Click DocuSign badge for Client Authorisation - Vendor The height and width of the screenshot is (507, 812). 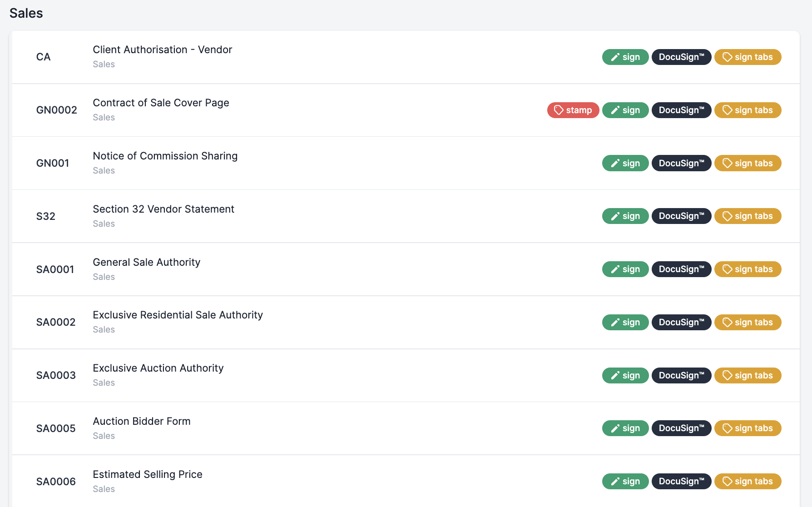tap(681, 57)
